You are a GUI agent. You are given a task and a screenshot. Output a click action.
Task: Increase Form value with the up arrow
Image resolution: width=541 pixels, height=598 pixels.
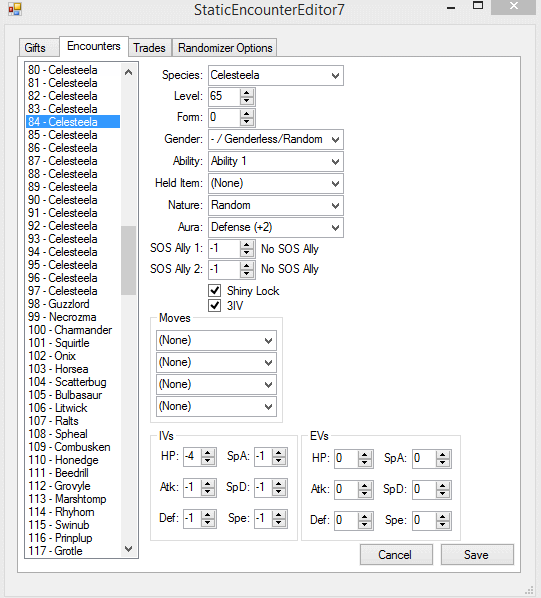247,114
